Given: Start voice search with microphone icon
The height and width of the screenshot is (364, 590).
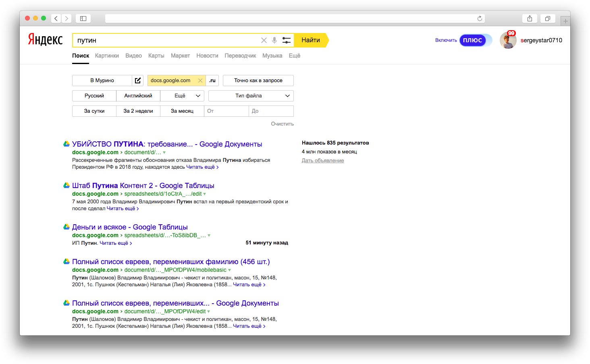Looking at the screenshot, I should 274,40.
